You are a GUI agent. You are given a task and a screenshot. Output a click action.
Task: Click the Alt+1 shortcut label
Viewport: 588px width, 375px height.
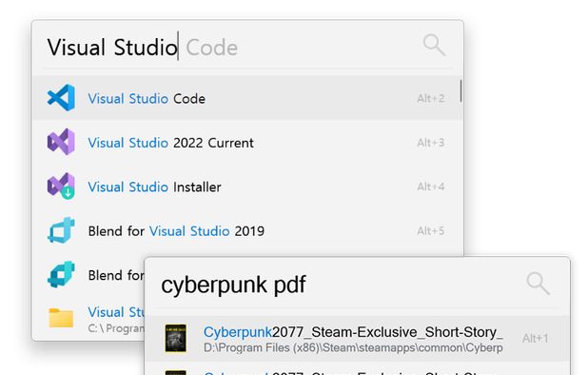(535, 338)
